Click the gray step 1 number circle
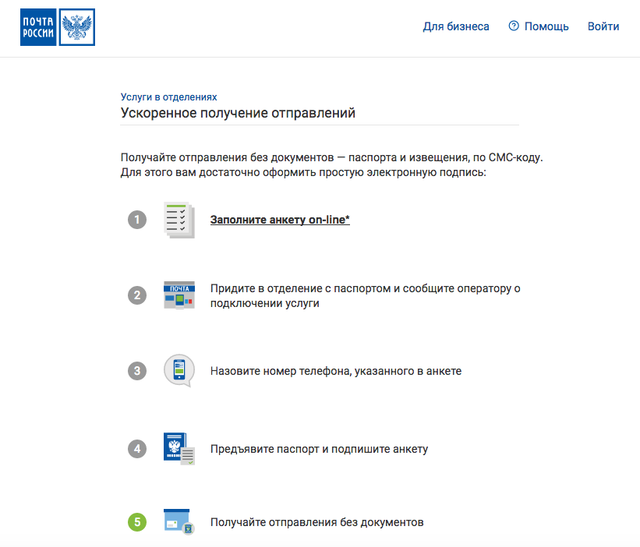Viewport: 640px width, 547px height. pos(137,219)
